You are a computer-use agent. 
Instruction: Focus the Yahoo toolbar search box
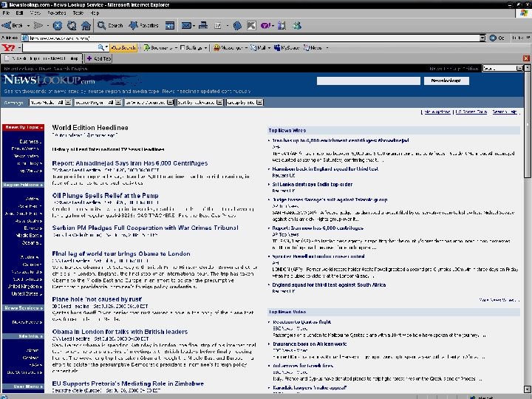[60, 48]
